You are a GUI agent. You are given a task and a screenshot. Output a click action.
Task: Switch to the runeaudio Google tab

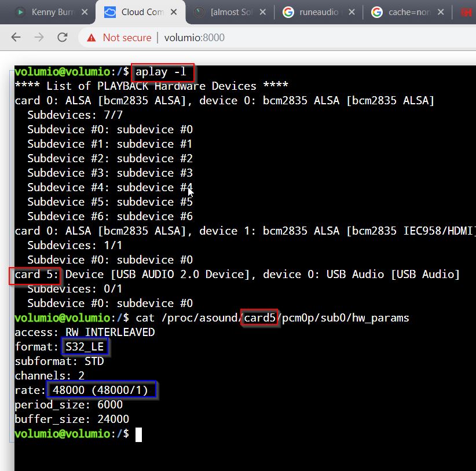[x=318, y=12]
